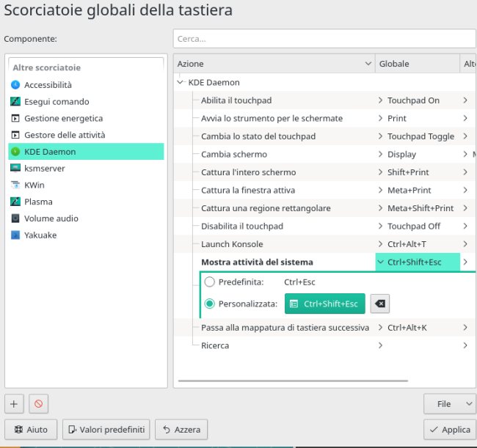The height and width of the screenshot is (448, 477).
Task: Click the Meta+Print shortcut text
Action: click(x=409, y=190)
